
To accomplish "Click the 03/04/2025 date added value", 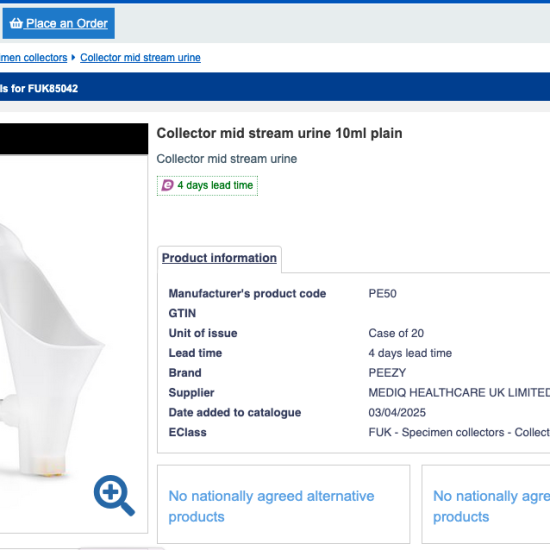I will click(x=397, y=412).
